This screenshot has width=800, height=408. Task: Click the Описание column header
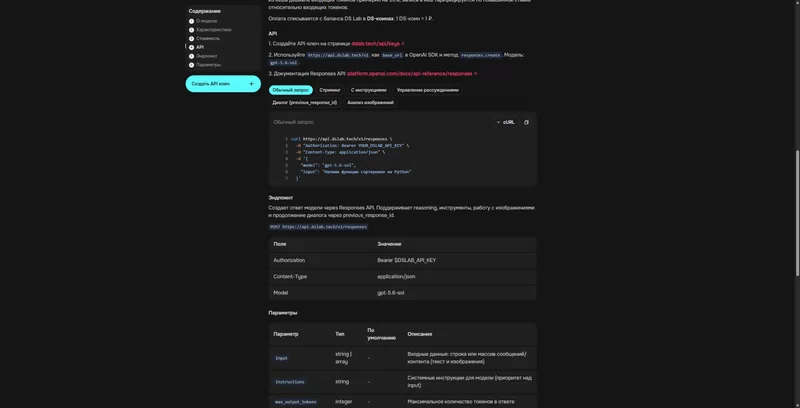(420, 334)
